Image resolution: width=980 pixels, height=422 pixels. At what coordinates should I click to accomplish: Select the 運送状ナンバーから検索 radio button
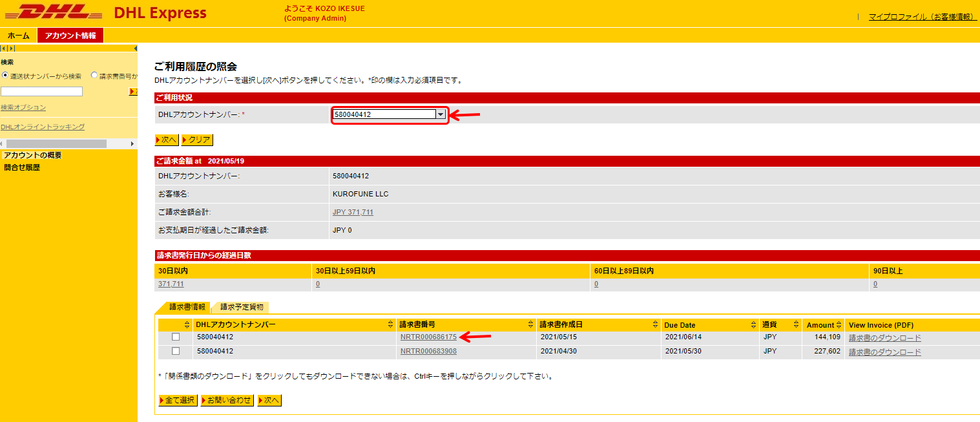(5, 76)
